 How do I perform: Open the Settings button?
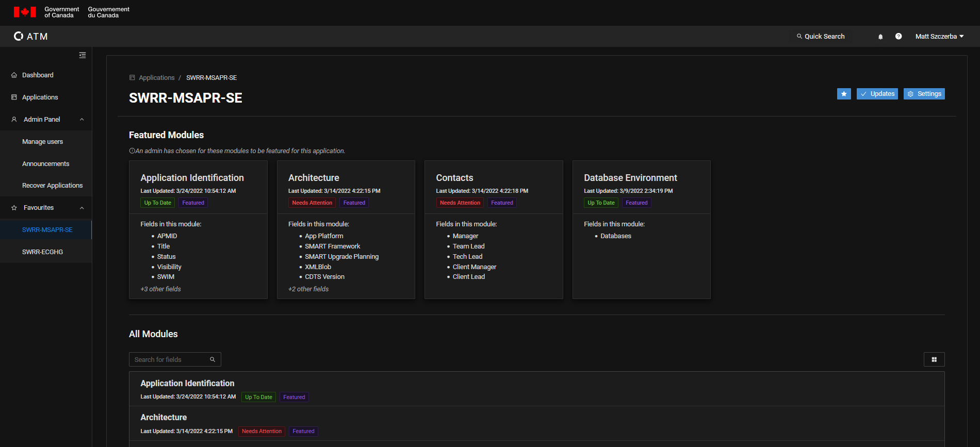coord(924,94)
